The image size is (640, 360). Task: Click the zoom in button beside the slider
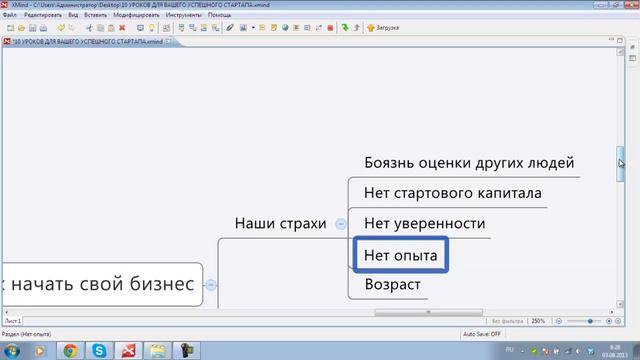click(x=609, y=321)
